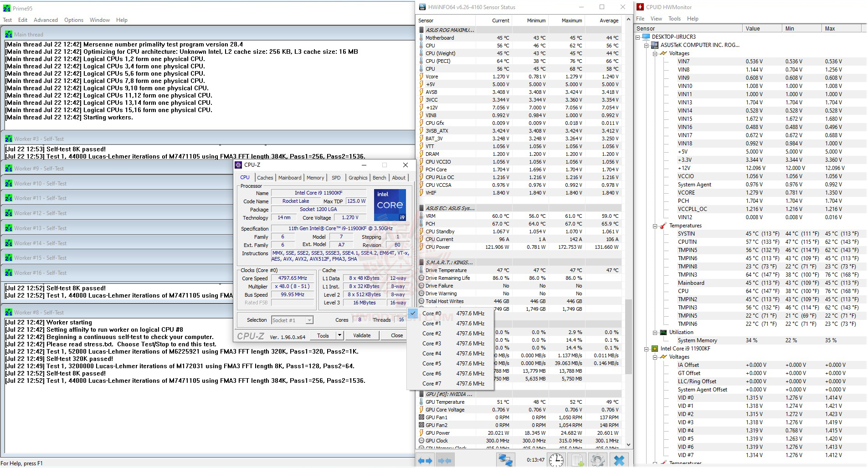Open HWiNFO sensor settings gear

pyautogui.click(x=598, y=460)
